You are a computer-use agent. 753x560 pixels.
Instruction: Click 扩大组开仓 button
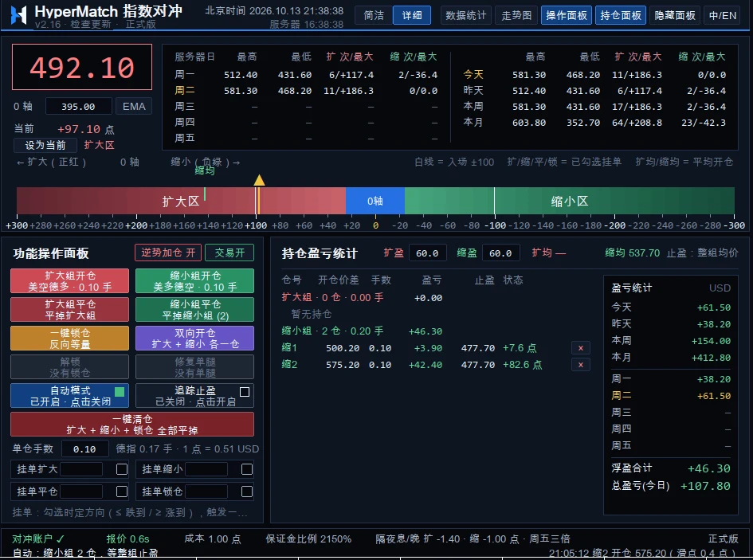[x=69, y=281]
